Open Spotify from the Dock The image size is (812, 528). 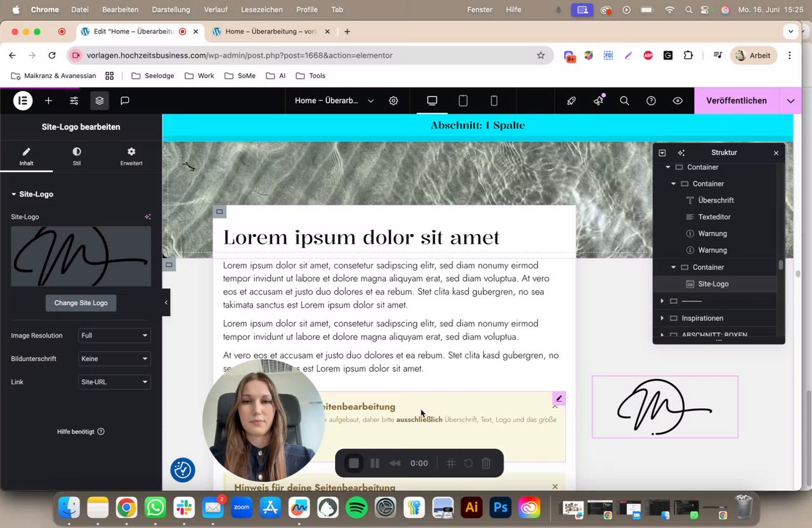(x=357, y=508)
